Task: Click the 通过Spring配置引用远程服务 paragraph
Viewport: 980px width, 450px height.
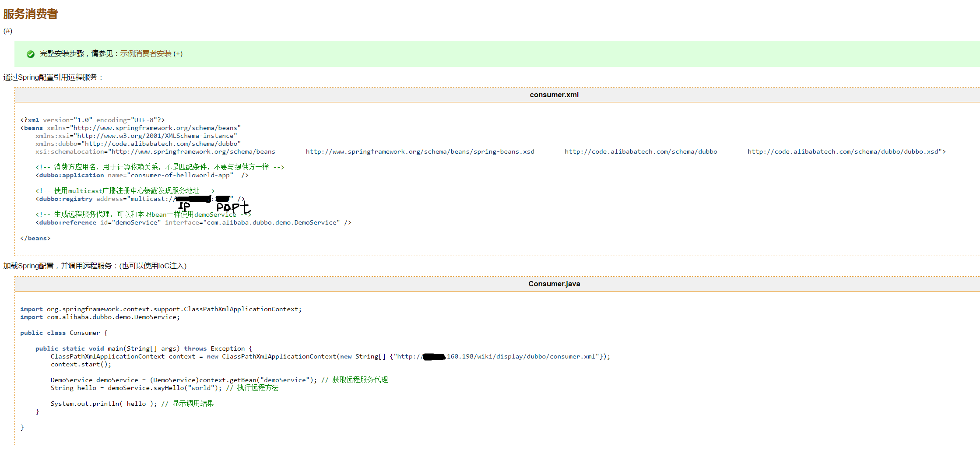Action: (x=53, y=77)
